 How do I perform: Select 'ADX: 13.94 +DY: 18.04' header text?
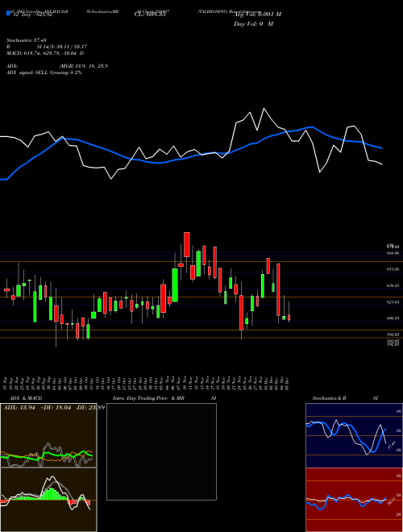click(37, 407)
